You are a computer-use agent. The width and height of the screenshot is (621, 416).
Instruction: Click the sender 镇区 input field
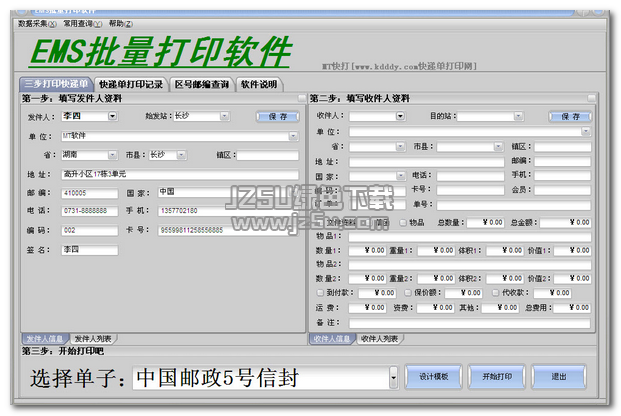click(x=268, y=155)
